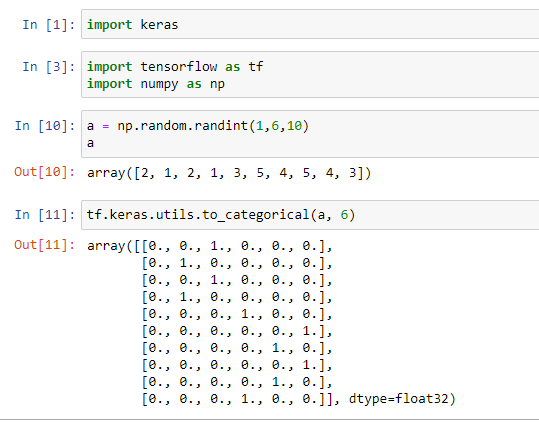Click the 'keras' word in first cell
Viewport: 539px width, 425px height.
[x=159, y=25]
